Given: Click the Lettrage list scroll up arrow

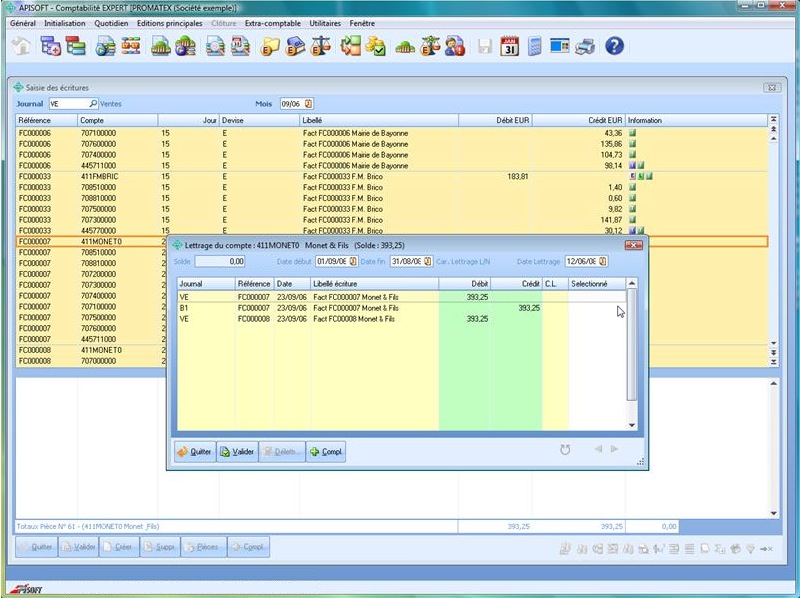Looking at the screenshot, I should (x=632, y=283).
